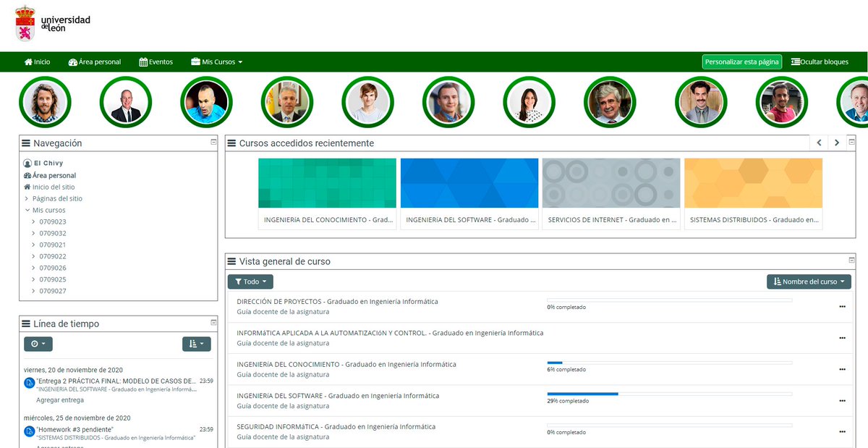
Task: Open options menu for INFORMÁTICA APLICADA course
Action: (x=842, y=338)
